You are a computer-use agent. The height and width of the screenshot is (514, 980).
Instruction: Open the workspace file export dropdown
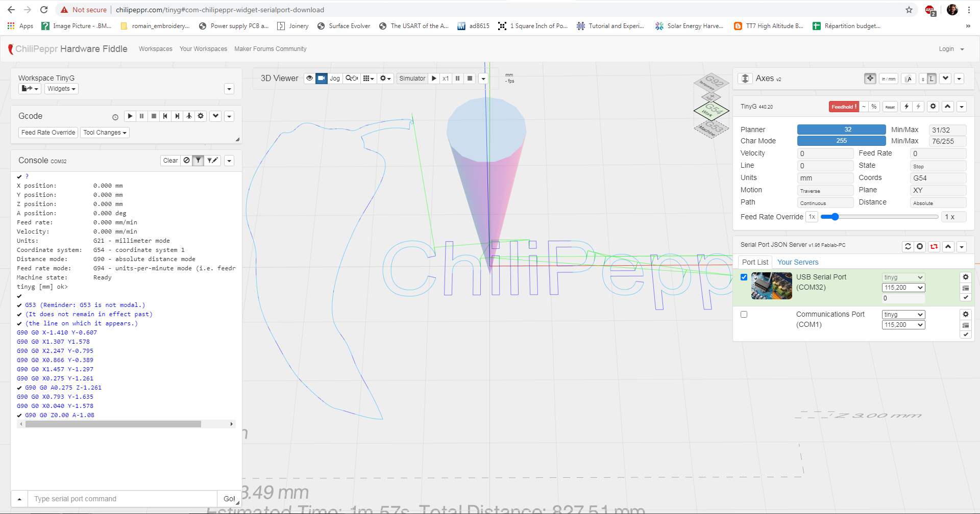tap(30, 89)
